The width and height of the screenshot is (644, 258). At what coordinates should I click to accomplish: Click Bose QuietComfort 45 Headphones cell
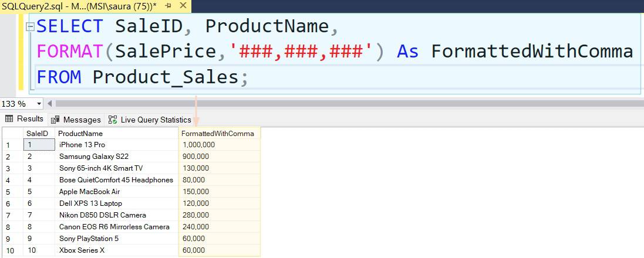[x=117, y=179]
